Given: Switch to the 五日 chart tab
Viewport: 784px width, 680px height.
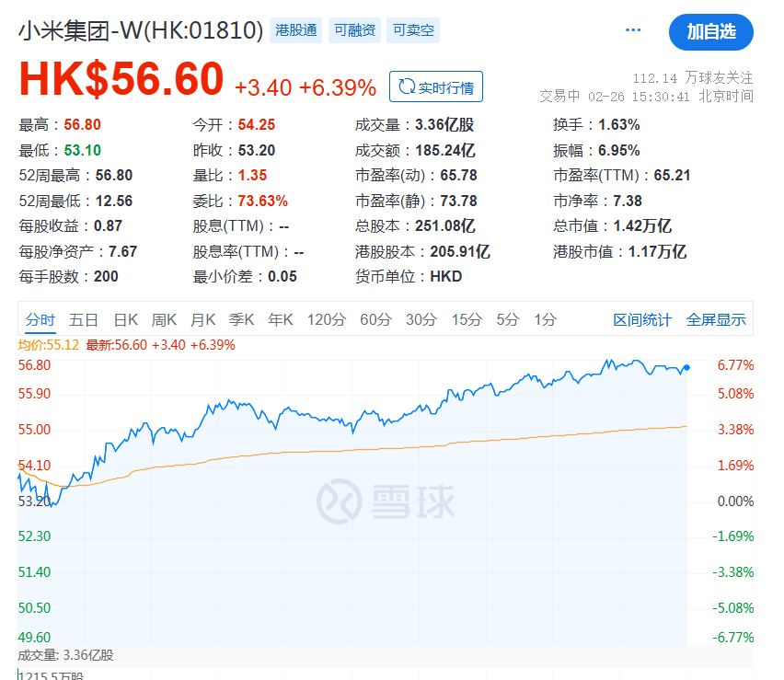Looking at the screenshot, I should pos(83,320).
